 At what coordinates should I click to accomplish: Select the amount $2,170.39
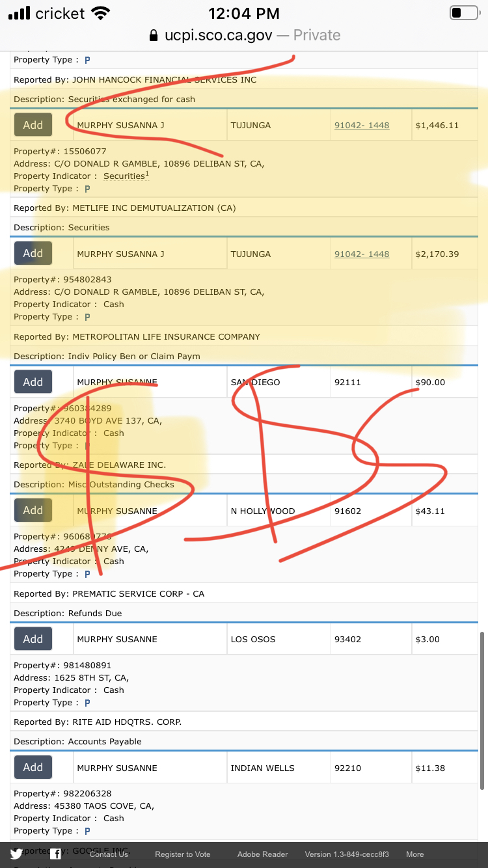click(437, 254)
